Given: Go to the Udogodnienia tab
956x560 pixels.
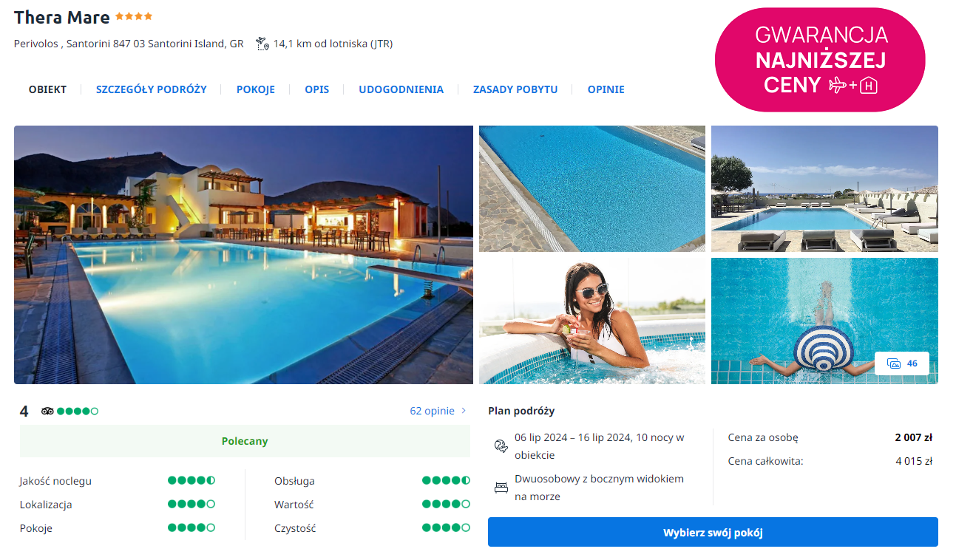Looking at the screenshot, I should click(401, 89).
